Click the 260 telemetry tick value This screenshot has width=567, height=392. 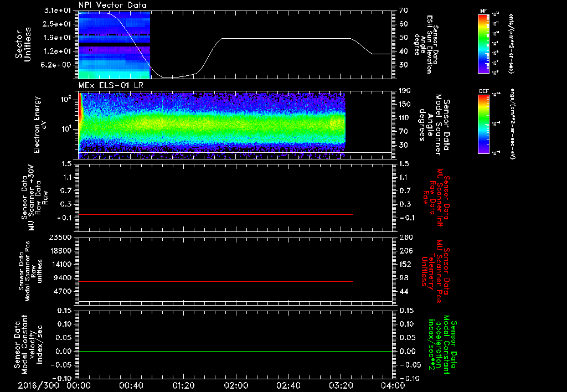click(x=406, y=237)
